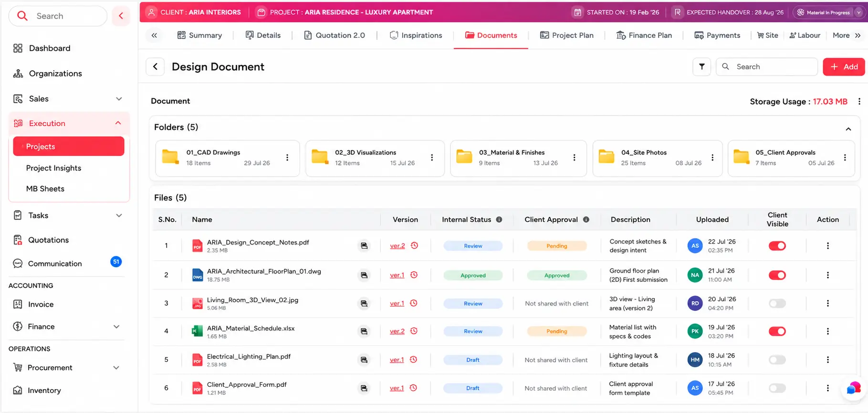Switch to the Details tab

263,35
